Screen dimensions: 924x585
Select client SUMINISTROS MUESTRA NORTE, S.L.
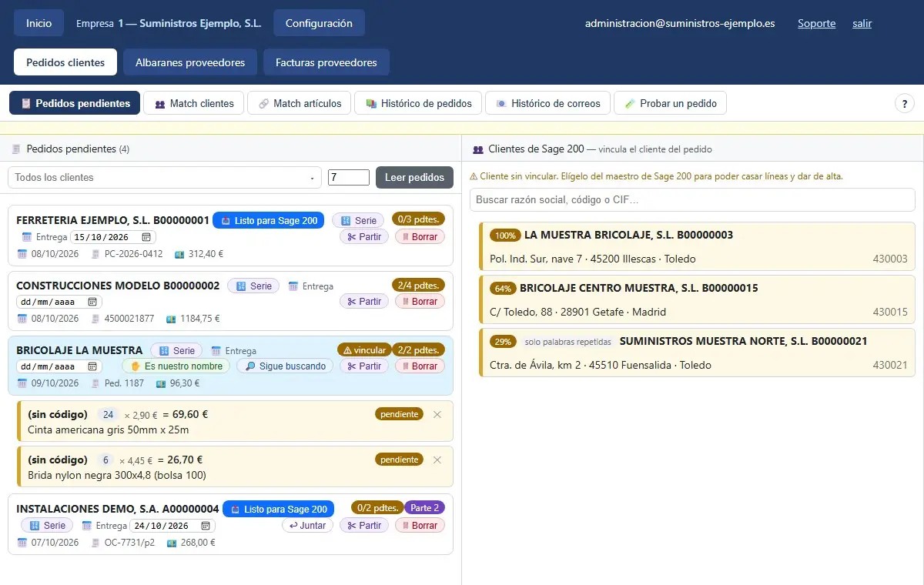[697, 353]
